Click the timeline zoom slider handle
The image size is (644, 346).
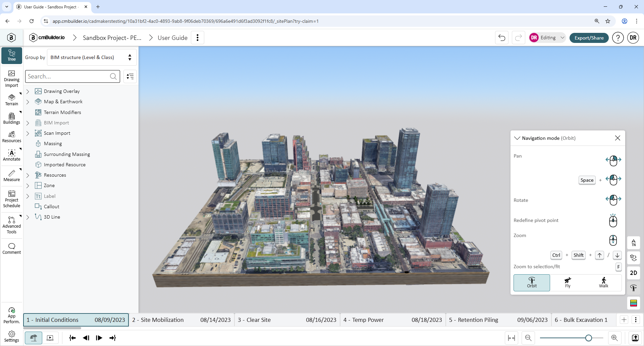(588, 338)
